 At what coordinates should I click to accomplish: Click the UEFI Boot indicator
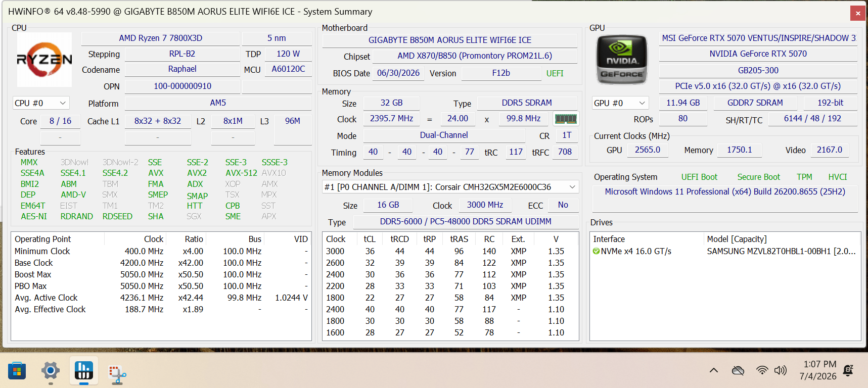click(x=699, y=177)
